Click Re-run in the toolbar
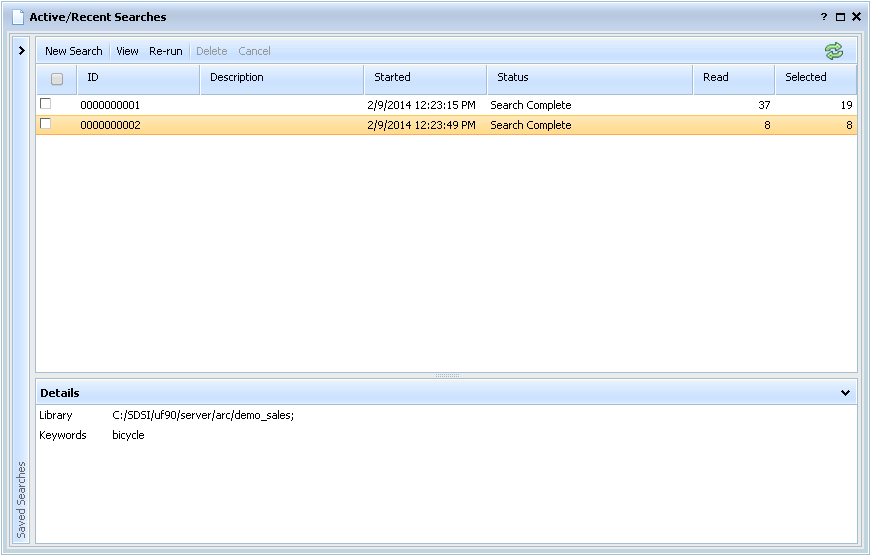 [166, 51]
